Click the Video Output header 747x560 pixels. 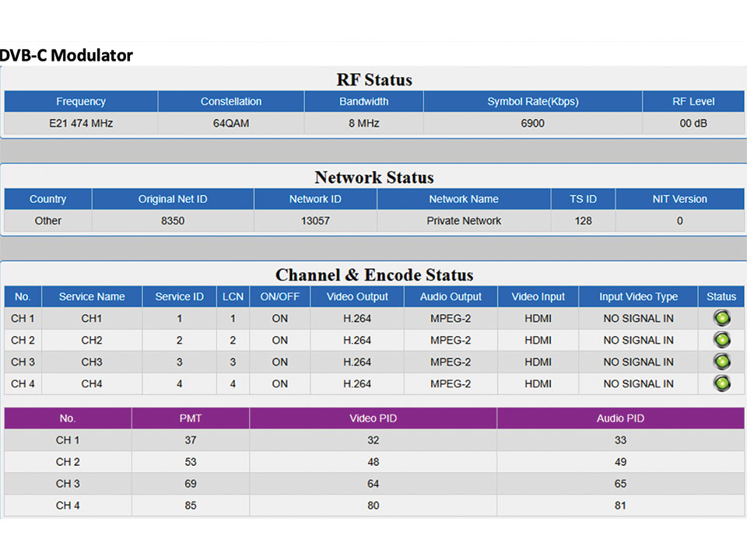tap(357, 296)
